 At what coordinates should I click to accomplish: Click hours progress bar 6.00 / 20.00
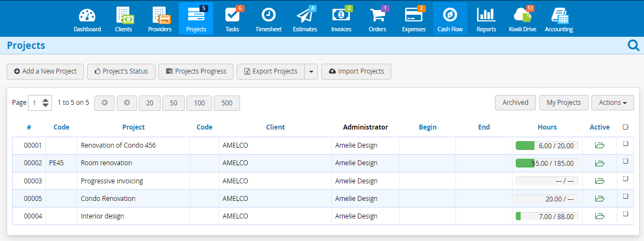click(547, 145)
